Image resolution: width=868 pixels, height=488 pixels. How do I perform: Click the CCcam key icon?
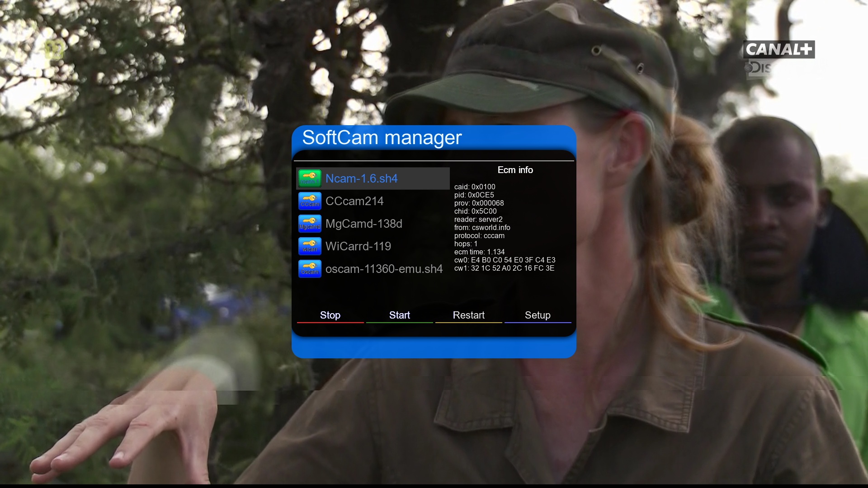[310, 201]
